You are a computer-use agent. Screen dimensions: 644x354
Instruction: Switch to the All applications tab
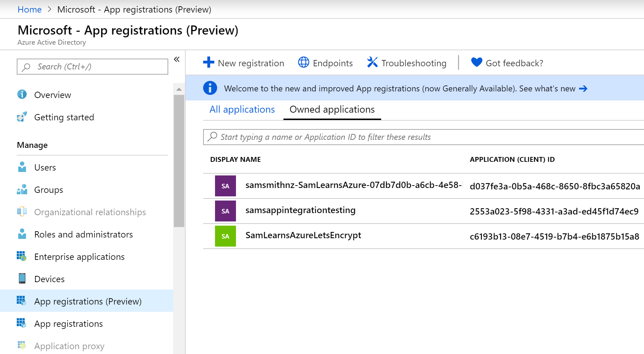(242, 110)
